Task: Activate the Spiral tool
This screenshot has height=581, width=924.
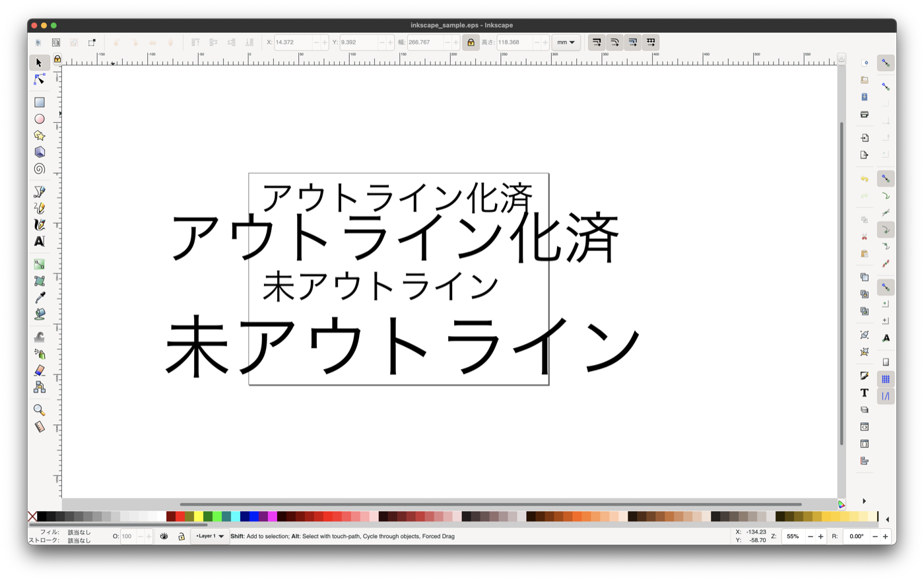Action: 40,169
